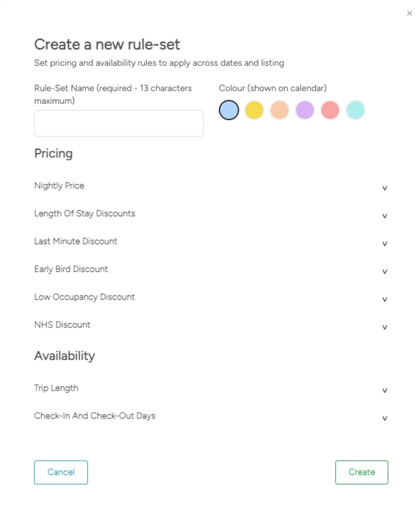Screen dimensions: 420x518
Task: Pick the teal colour swatch
Action: click(355, 110)
